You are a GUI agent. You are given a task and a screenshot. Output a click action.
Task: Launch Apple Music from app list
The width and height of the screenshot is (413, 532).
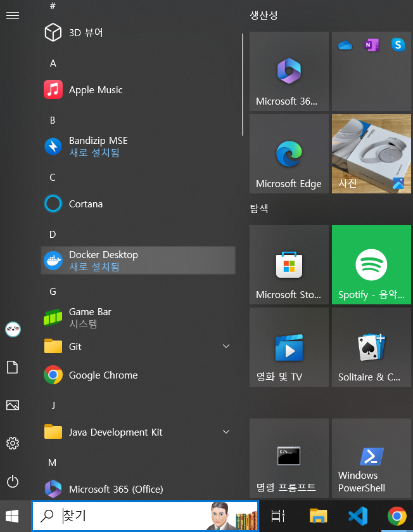point(138,89)
